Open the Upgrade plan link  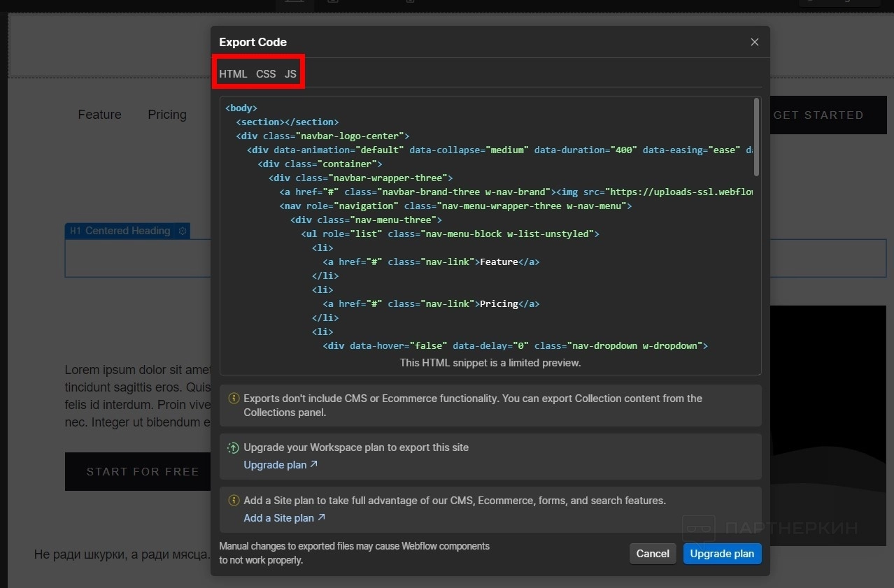click(x=275, y=465)
